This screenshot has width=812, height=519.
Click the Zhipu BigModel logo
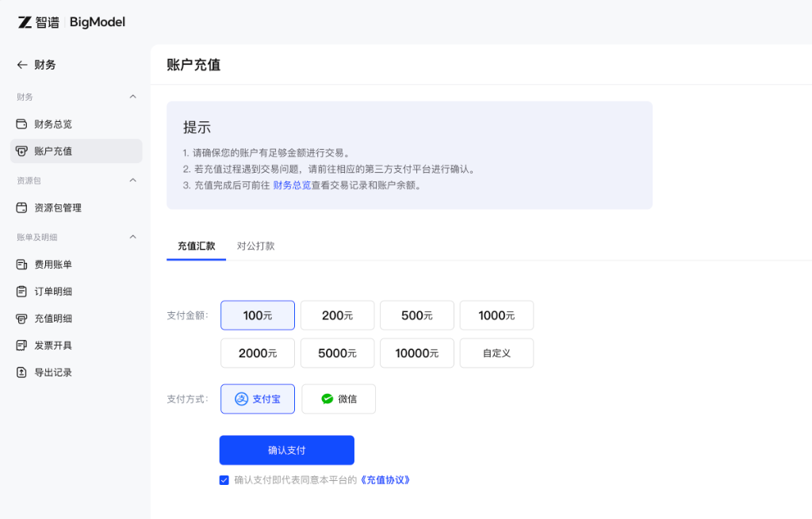click(71, 22)
